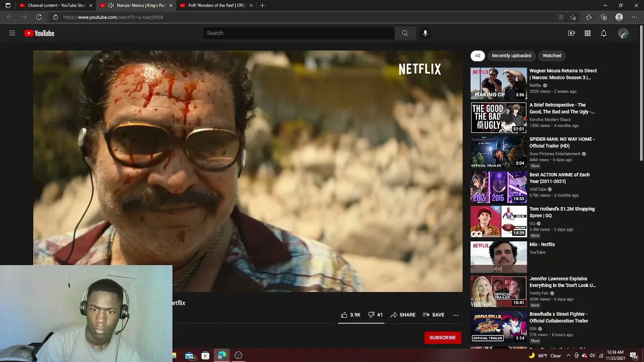Open more actions ellipsis below video
Image resolution: width=644 pixels, height=362 pixels.
point(456,315)
